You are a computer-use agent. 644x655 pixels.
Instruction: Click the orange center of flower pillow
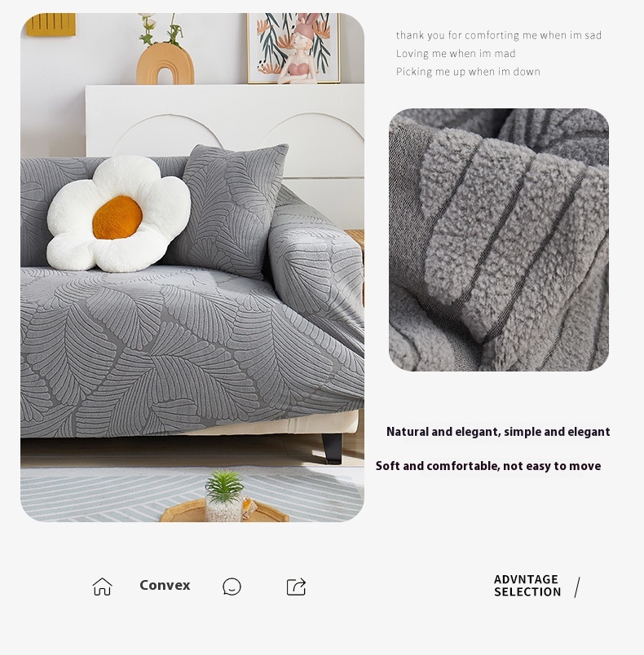click(117, 218)
